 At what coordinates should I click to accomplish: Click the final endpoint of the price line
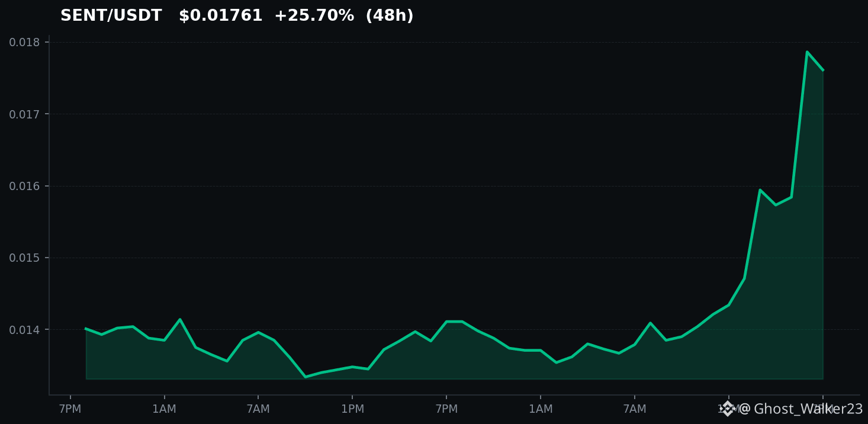point(822,70)
